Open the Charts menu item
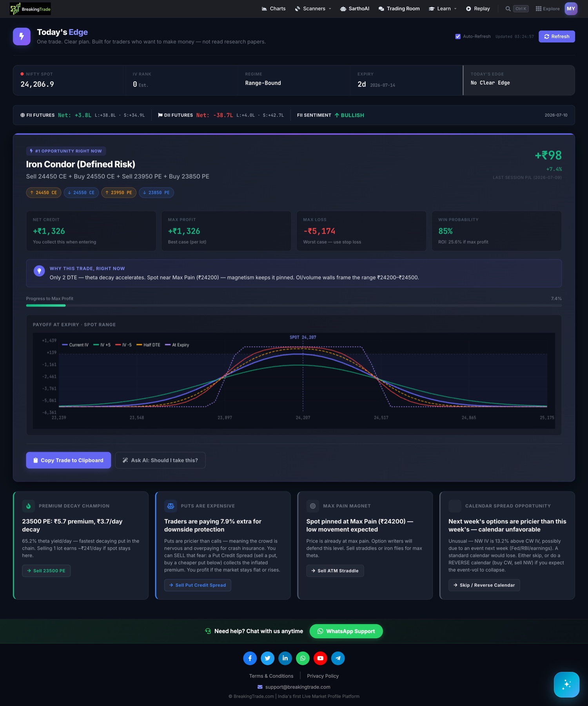The image size is (588, 706). pos(274,9)
